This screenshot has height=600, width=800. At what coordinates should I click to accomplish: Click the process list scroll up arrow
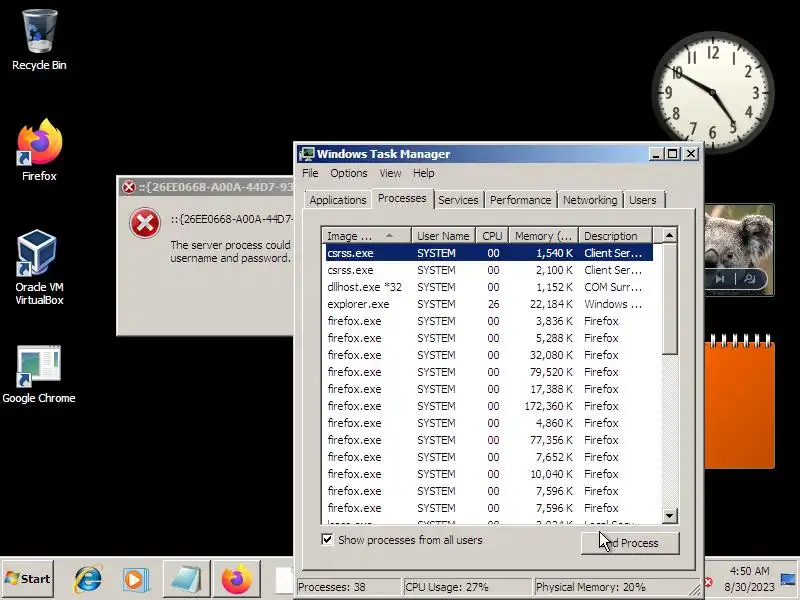(x=669, y=235)
